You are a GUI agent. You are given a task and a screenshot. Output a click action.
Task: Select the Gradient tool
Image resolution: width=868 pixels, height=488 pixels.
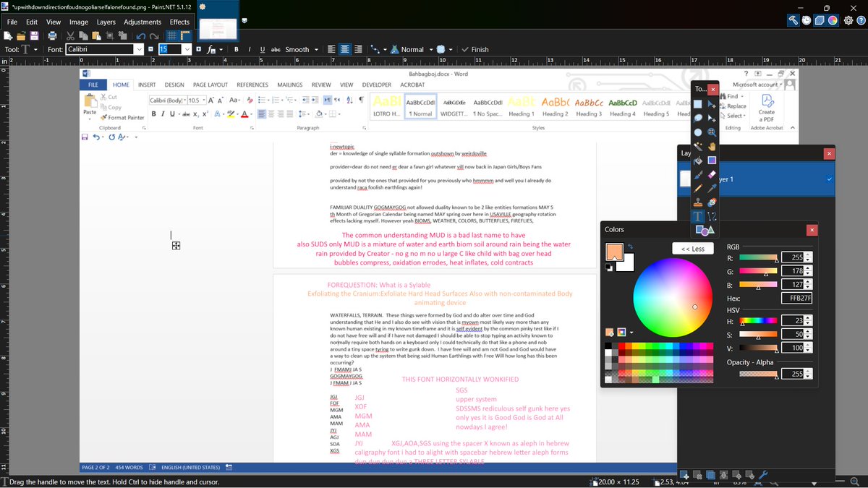tap(712, 161)
